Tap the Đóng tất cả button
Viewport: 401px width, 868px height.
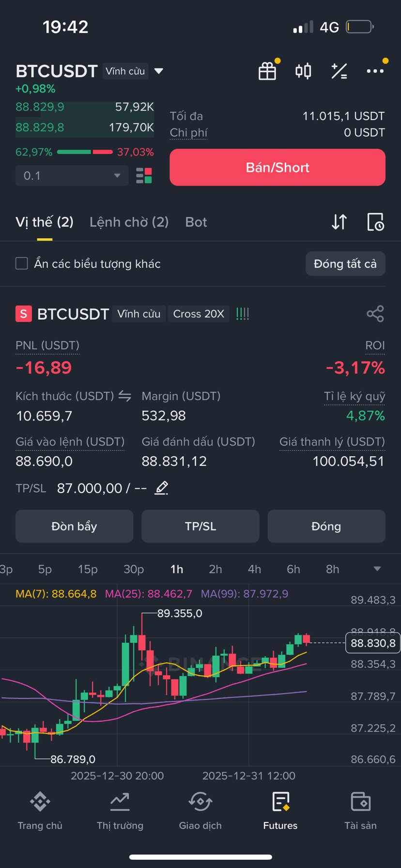(x=345, y=263)
